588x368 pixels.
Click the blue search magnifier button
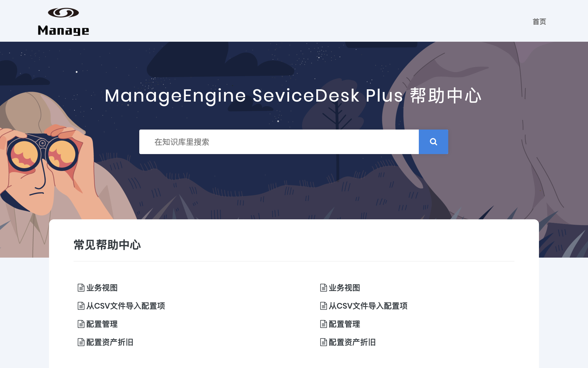click(x=433, y=142)
